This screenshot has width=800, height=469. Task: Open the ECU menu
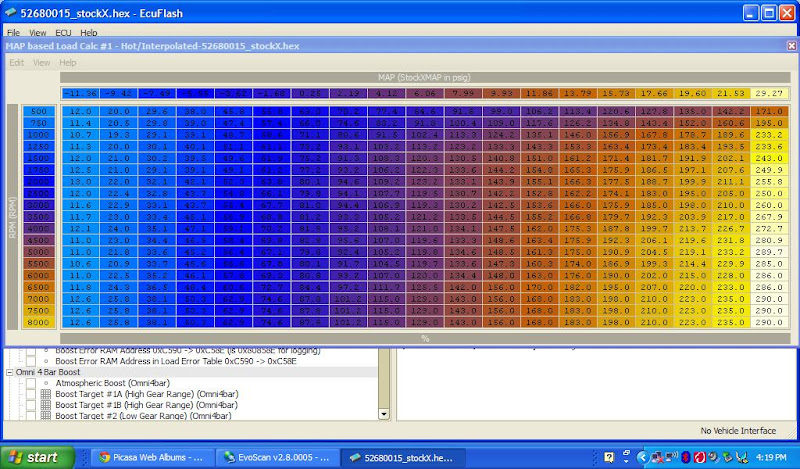click(63, 33)
